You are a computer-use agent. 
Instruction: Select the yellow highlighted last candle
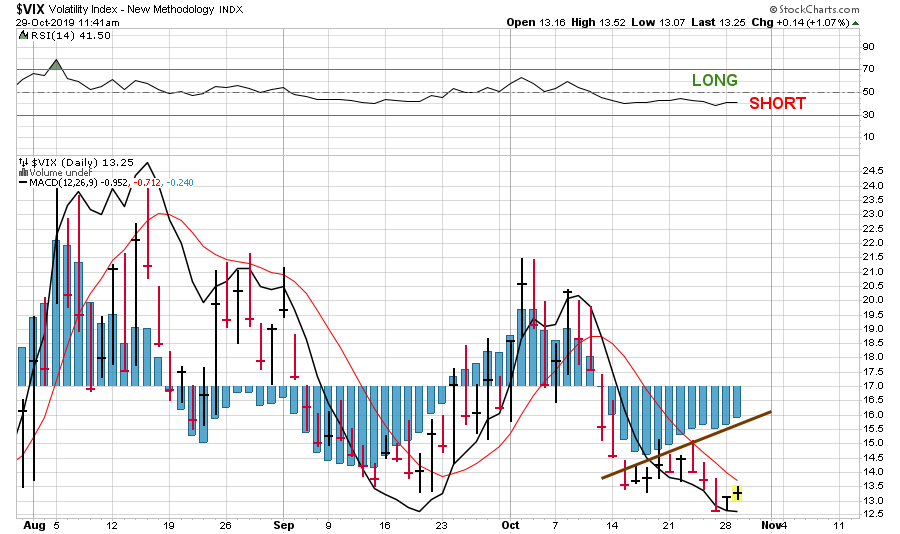tap(736, 492)
